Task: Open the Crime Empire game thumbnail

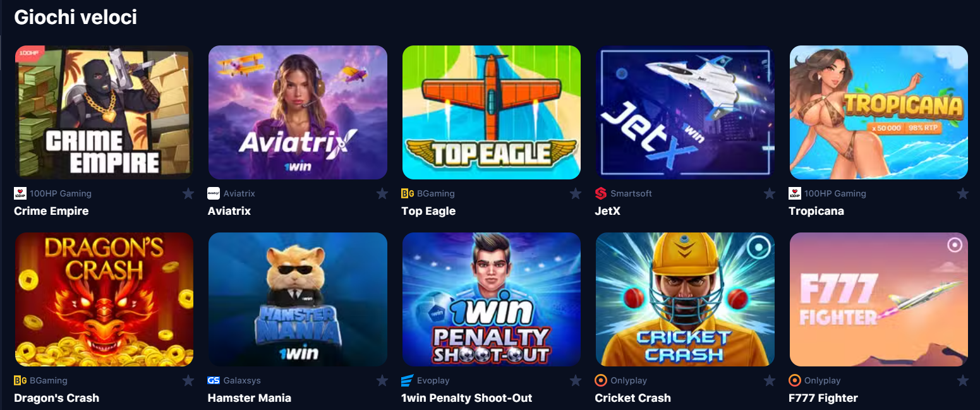Action: [104, 112]
